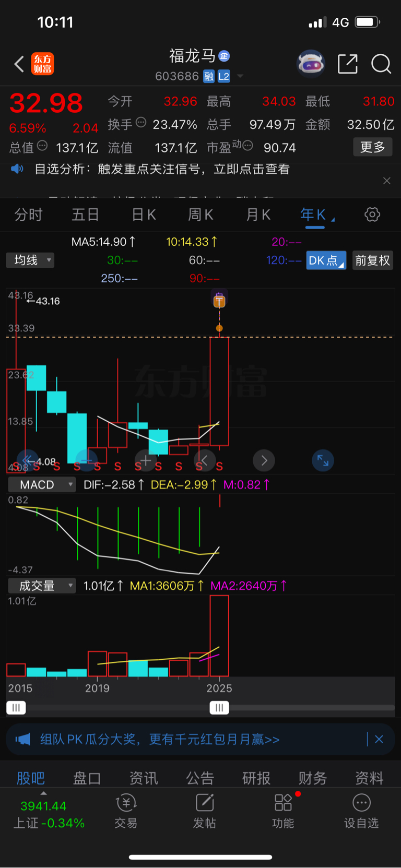Tap the 2025 volume bar
Viewport: 401px width, 868px height.
(x=219, y=636)
